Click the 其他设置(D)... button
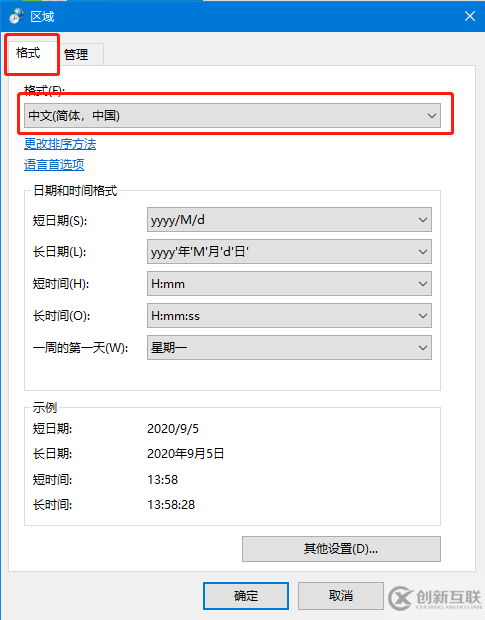 [341, 549]
